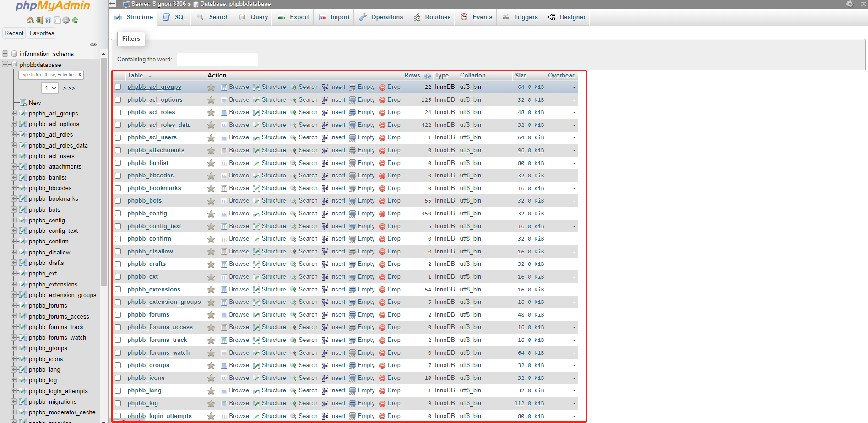Screen dimensions: 868x423
Task: Click the Favorites tables button
Action: coord(42,33)
